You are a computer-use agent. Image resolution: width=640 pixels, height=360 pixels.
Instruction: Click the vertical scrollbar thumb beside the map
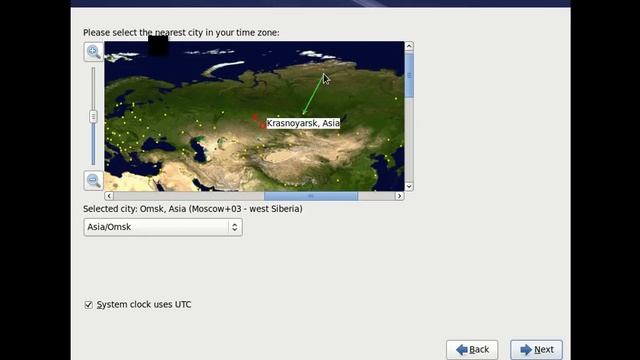click(x=409, y=76)
